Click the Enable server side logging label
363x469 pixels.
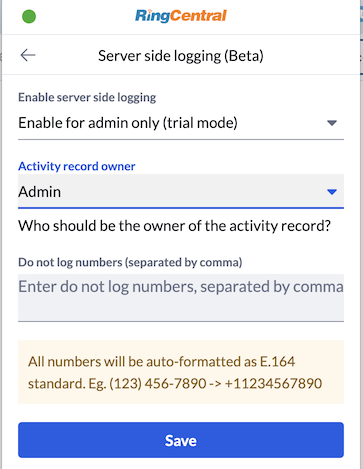[x=87, y=97]
